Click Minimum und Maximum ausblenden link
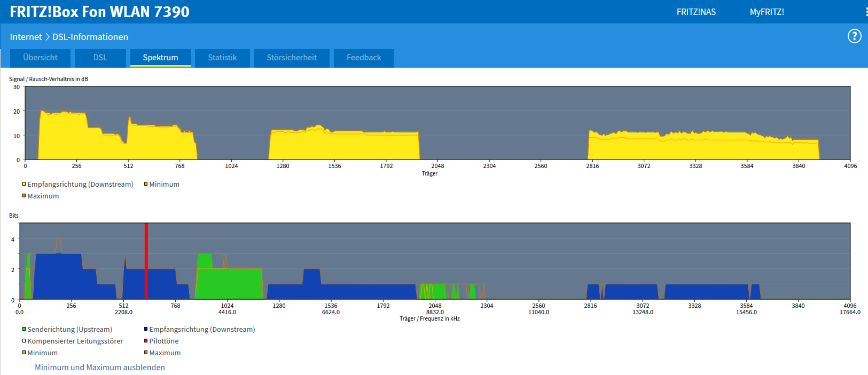This screenshot has height=375, width=868. [100, 367]
